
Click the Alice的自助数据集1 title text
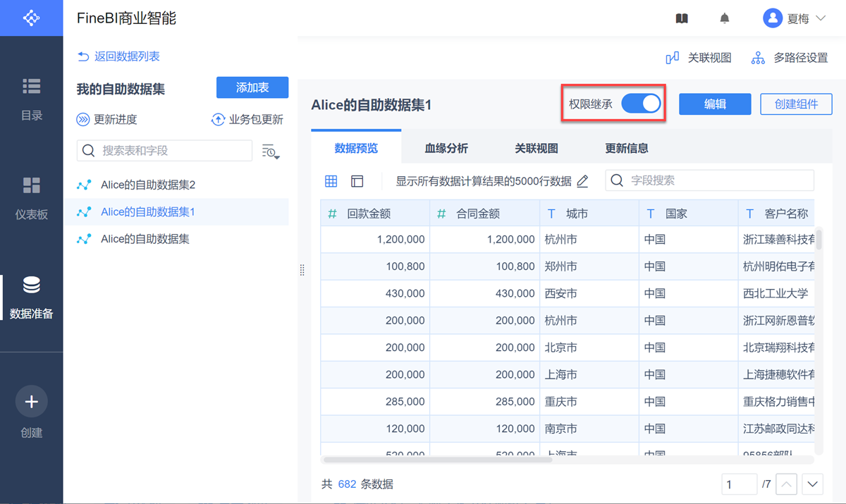point(371,105)
